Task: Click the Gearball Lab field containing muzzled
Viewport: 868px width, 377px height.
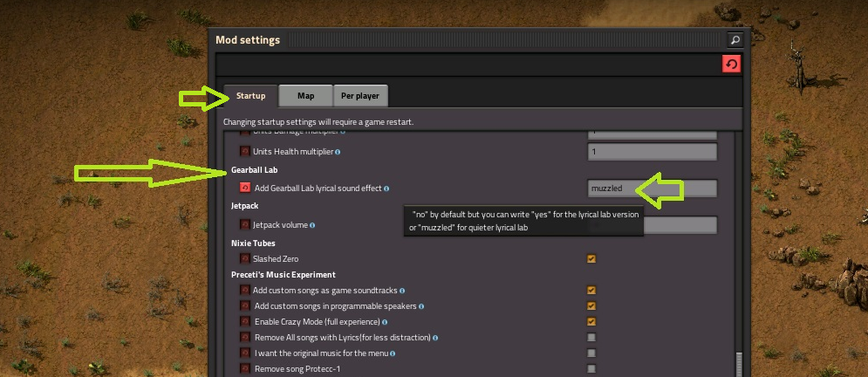Action: coord(653,188)
